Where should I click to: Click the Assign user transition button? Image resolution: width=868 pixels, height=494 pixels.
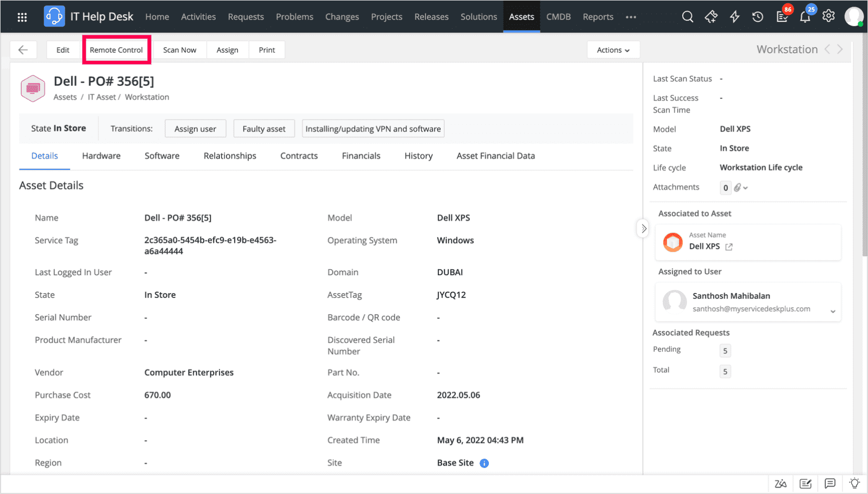coord(195,129)
